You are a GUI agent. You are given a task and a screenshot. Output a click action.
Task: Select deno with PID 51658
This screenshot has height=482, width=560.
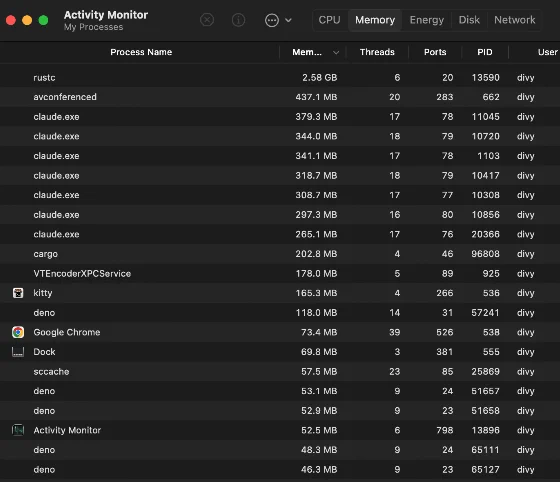pos(280,411)
